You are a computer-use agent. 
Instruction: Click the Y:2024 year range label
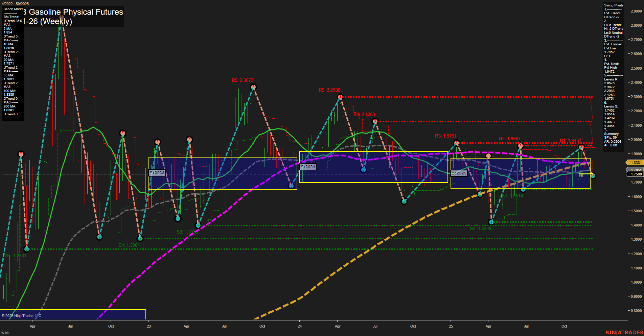[308, 167]
